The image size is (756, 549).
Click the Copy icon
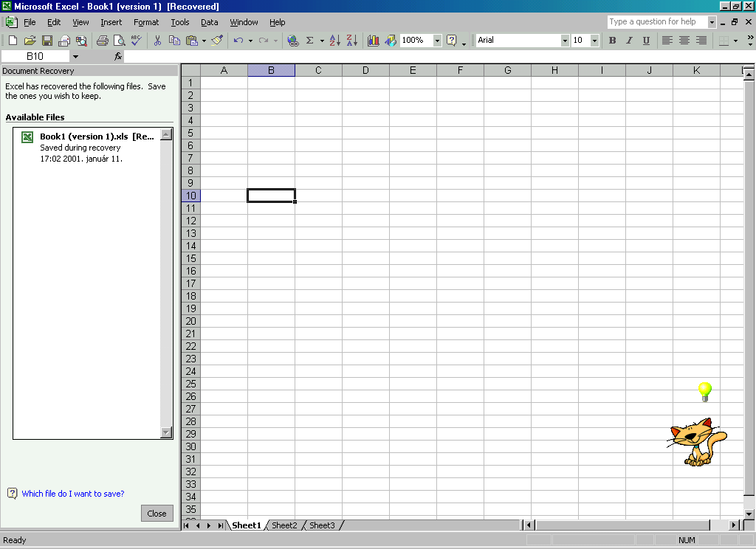tap(174, 41)
